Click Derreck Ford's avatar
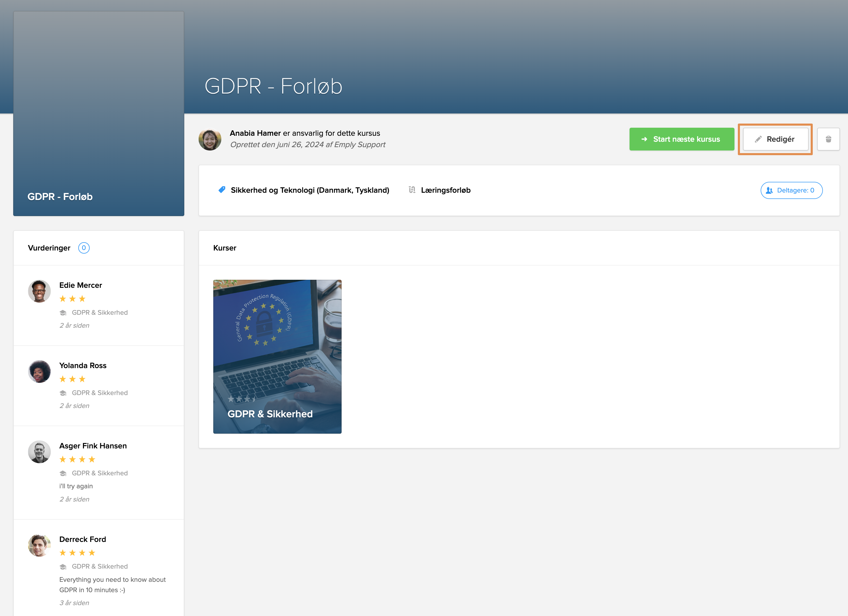 39,545
